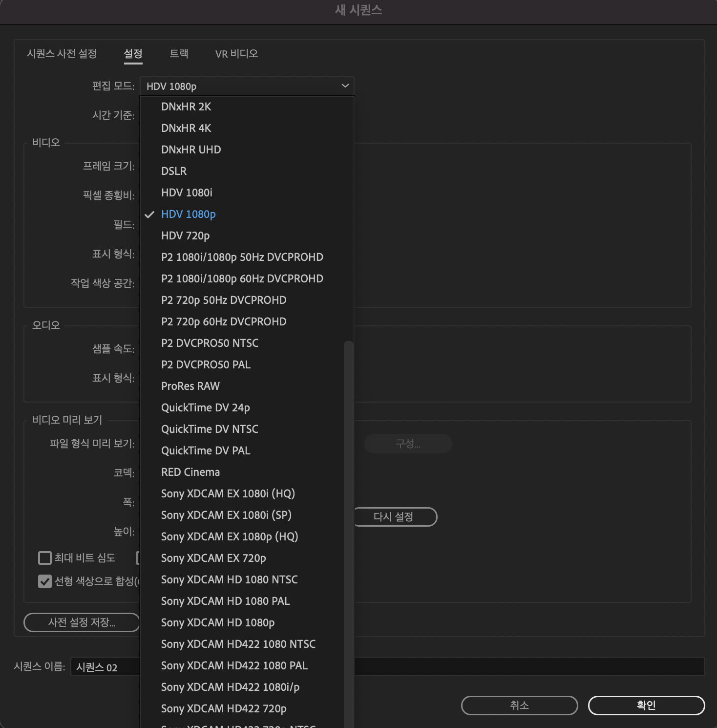This screenshot has width=717, height=728.
Task: Choose DNxHR 2K from the list
Action: pos(247,107)
